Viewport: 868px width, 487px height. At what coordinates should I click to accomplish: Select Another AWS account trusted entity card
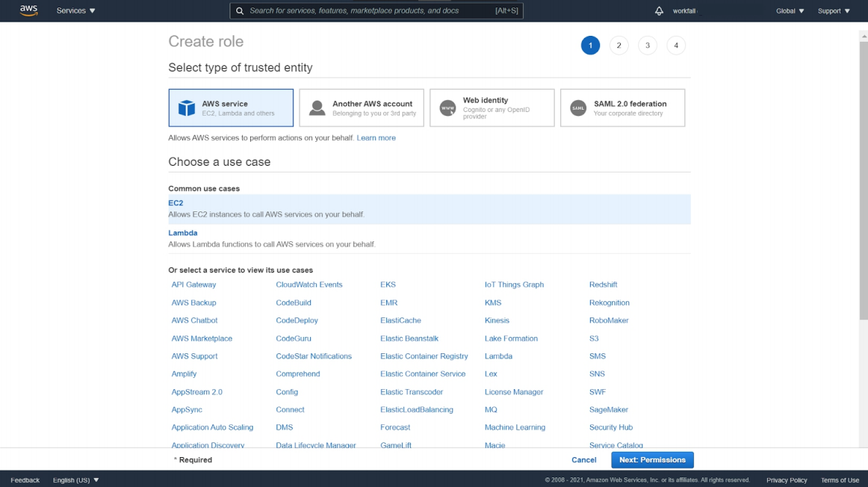click(362, 108)
